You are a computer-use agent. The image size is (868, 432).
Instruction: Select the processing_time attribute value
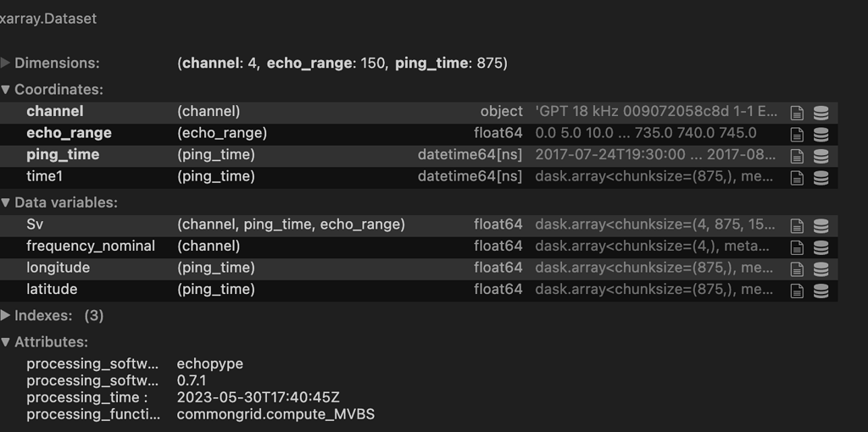(x=258, y=397)
